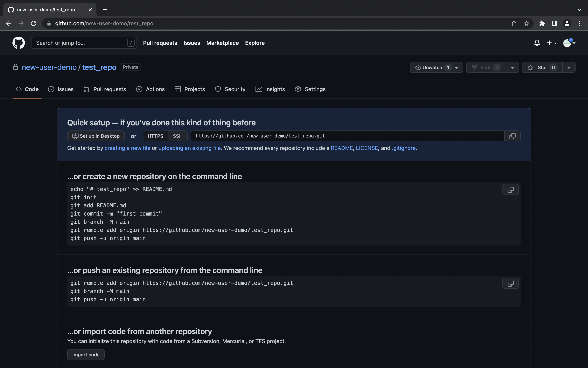Click the test_repo repository name link
This screenshot has width=588, height=368.
(x=99, y=67)
